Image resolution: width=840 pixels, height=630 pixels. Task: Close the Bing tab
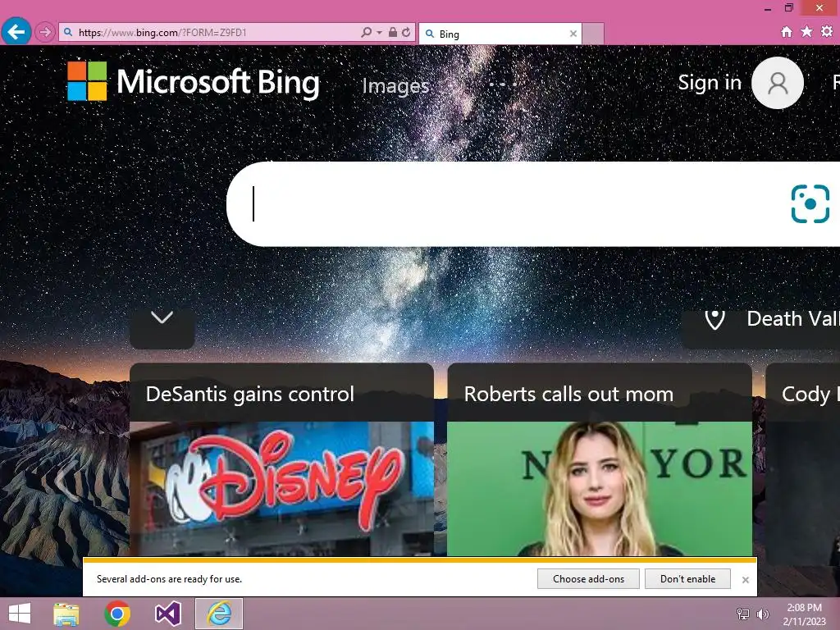[x=573, y=34]
